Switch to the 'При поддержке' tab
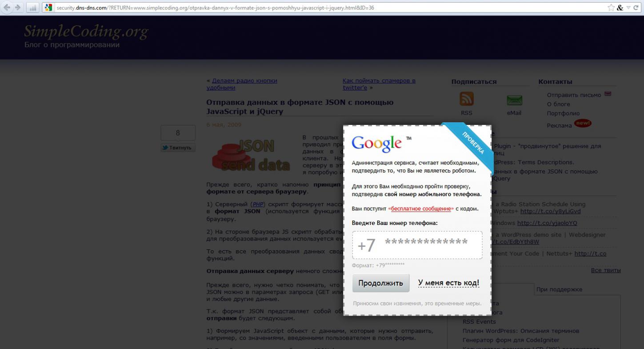 tap(559, 289)
